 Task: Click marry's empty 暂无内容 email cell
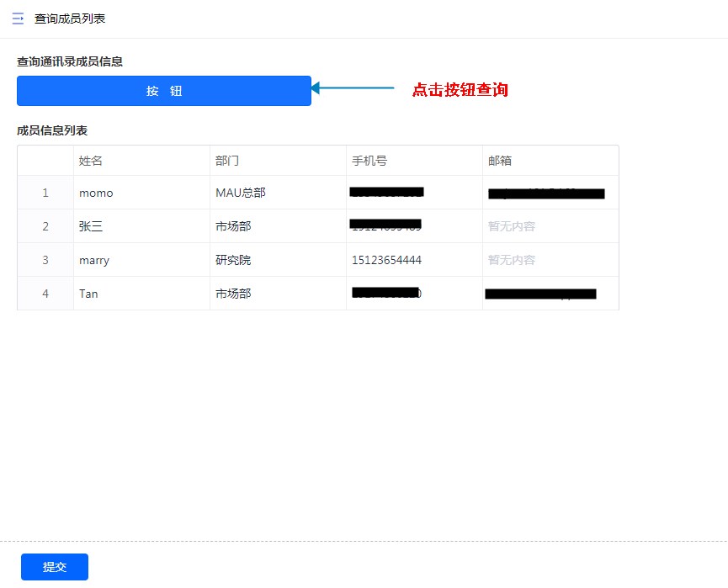(x=512, y=260)
